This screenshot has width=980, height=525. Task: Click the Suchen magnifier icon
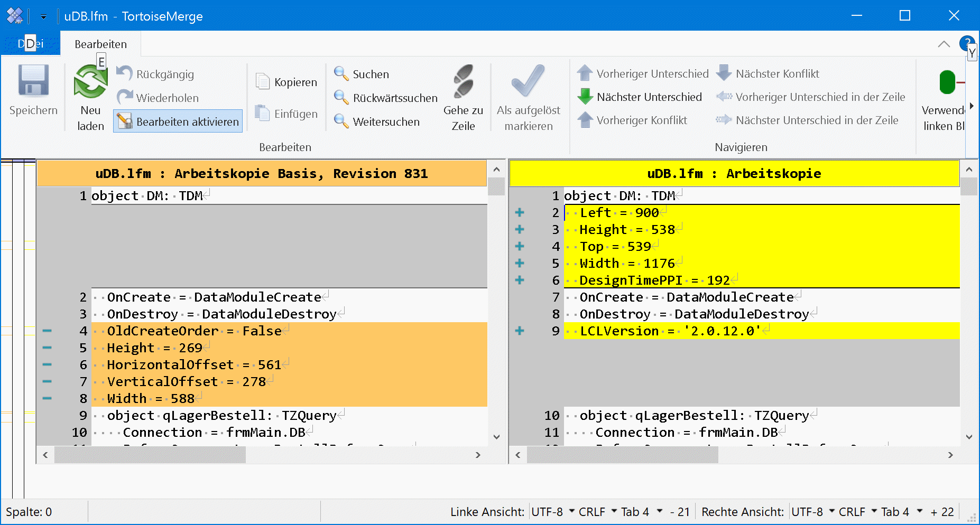pos(341,74)
